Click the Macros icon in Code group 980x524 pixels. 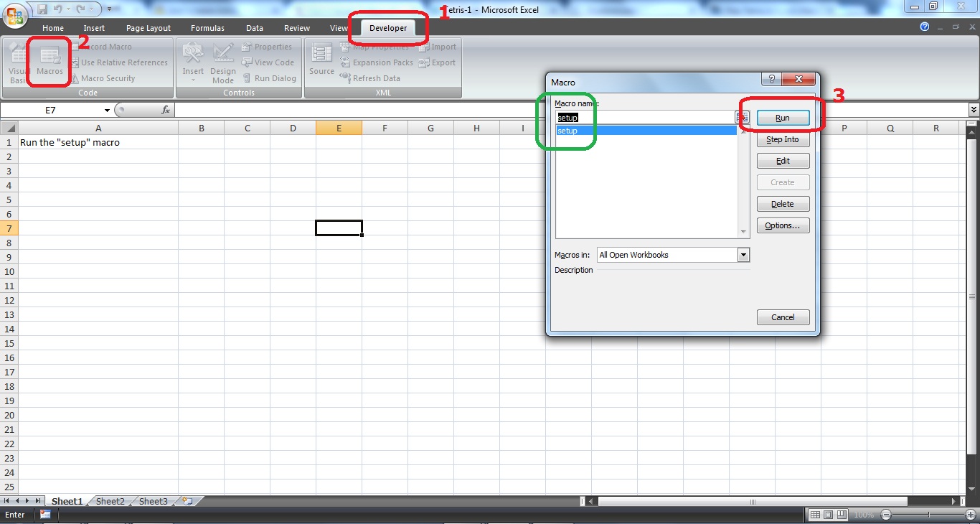pos(49,62)
